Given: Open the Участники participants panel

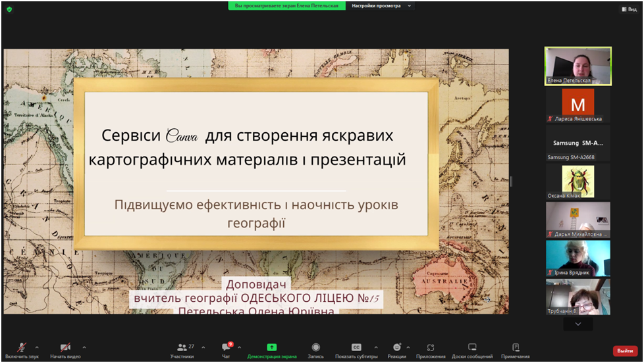Looking at the screenshot, I should pos(182,348).
